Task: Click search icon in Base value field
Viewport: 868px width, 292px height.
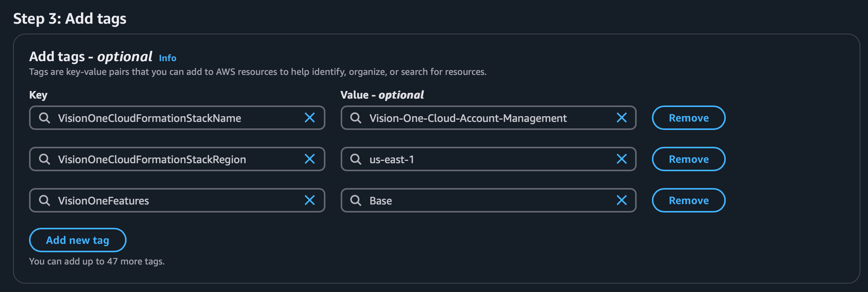Action: click(x=356, y=200)
